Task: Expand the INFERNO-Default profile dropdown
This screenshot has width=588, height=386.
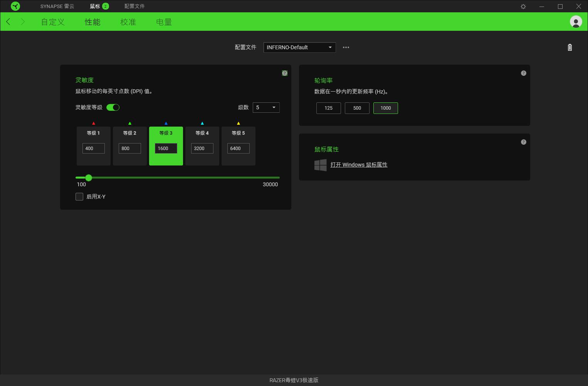Action: [x=299, y=47]
